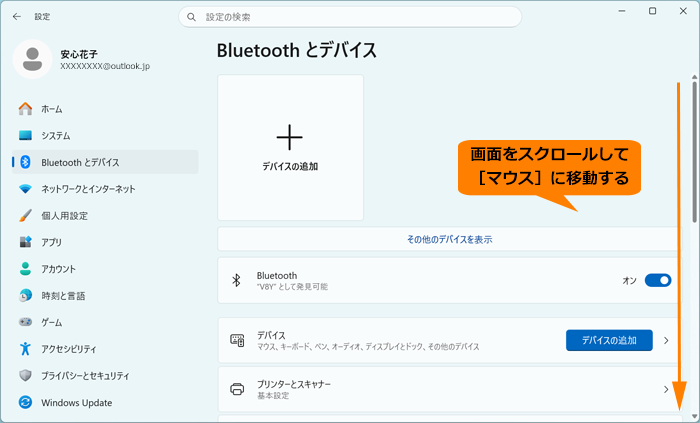Click the Bluetooth とデバイス page heading
The height and width of the screenshot is (423, 700).
tap(297, 50)
